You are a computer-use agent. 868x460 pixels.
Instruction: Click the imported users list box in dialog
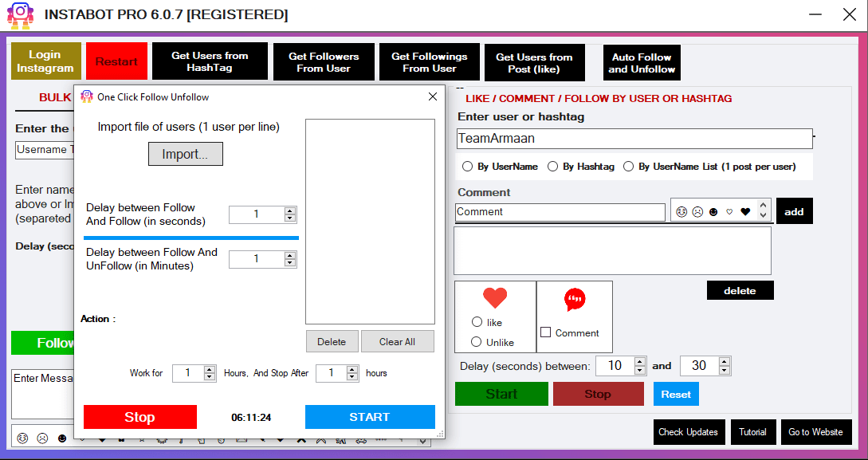coord(370,222)
